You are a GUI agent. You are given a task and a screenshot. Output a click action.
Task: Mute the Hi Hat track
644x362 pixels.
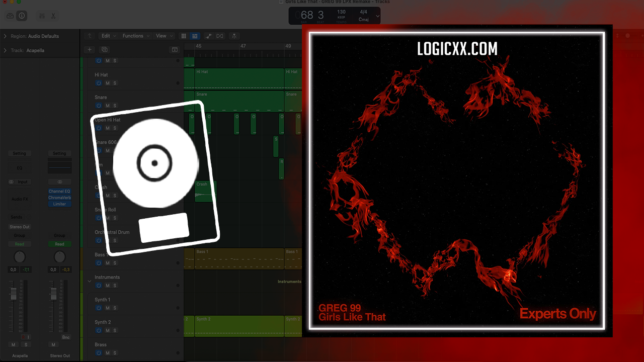pos(107,83)
